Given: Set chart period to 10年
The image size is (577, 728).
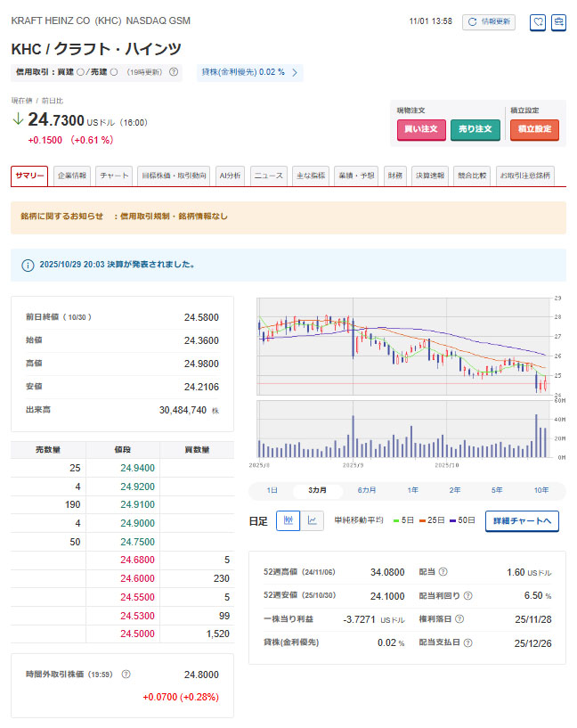Looking at the screenshot, I should coord(541,490).
